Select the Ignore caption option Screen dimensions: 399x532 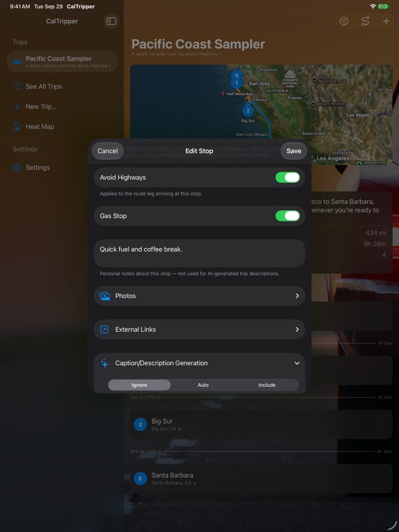(x=140, y=385)
